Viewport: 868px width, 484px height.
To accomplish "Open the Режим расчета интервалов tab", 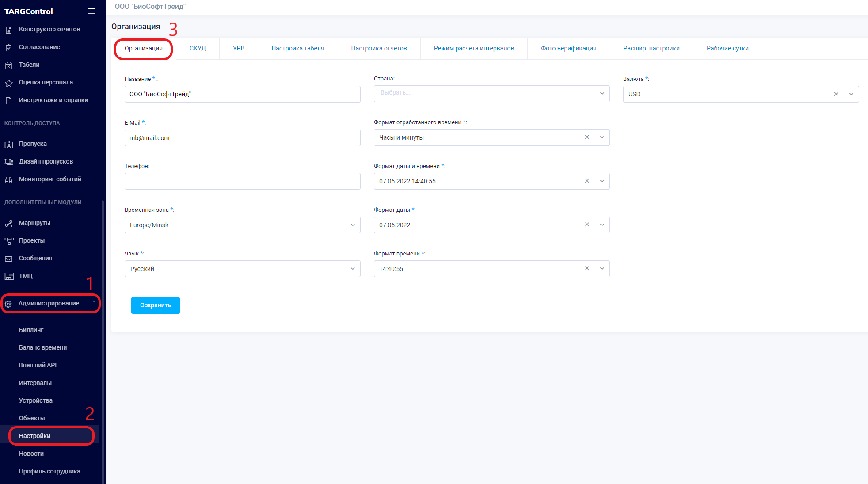I will (474, 49).
